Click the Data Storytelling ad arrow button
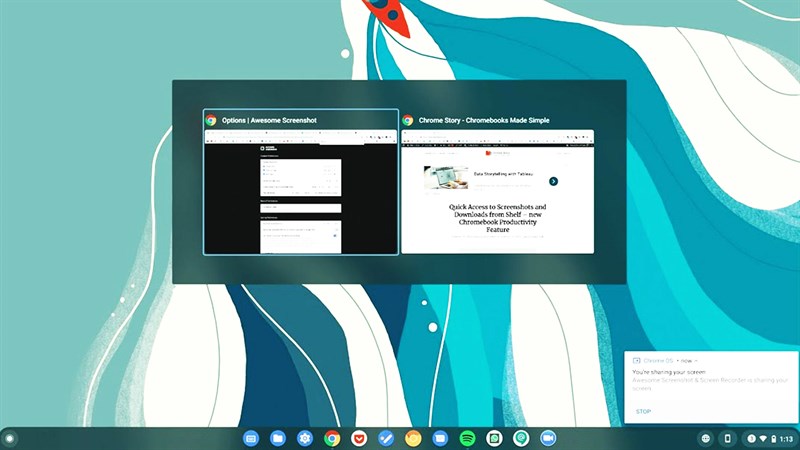Image resolution: width=800 pixels, height=450 pixels. tap(553, 181)
